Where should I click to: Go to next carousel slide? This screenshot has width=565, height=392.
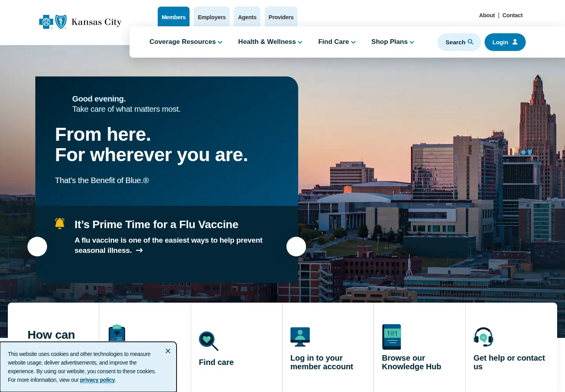(296, 247)
